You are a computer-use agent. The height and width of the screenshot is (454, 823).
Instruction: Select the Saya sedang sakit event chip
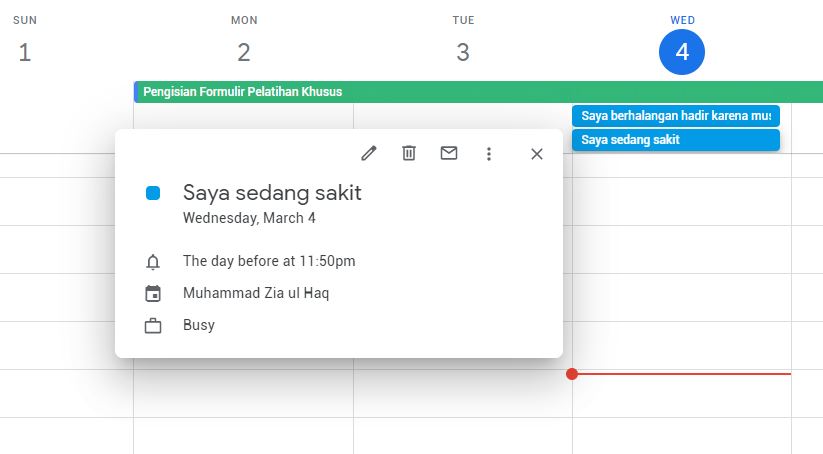676,140
